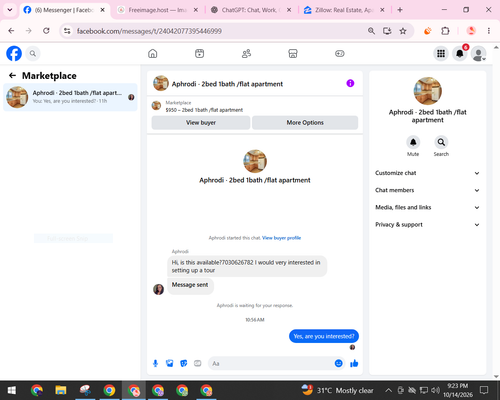Click the $950 listing title under Marketplace
500x400 pixels.
(x=204, y=110)
